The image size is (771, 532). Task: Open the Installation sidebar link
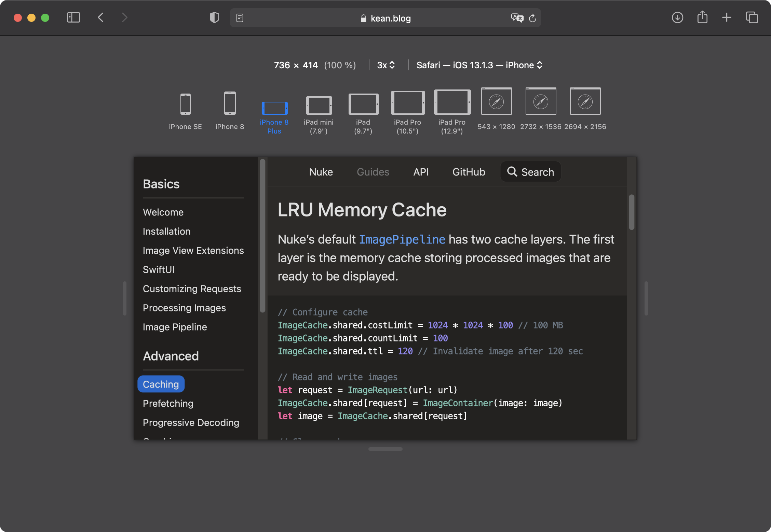(x=166, y=231)
